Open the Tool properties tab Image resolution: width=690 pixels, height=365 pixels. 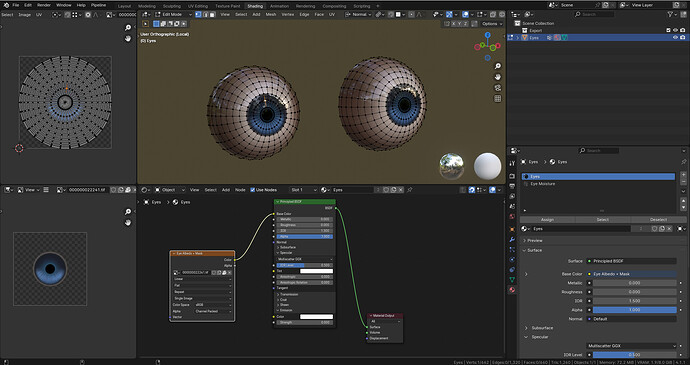(512, 163)
